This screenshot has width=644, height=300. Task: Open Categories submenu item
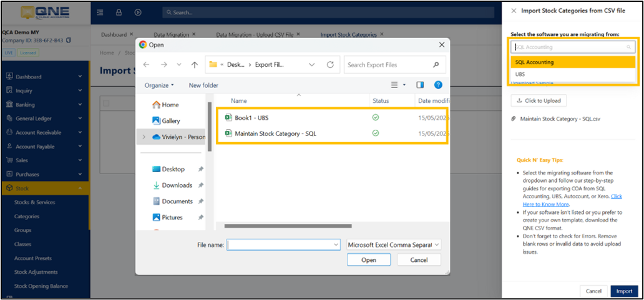pyautogui.click(x=27, y=216)
